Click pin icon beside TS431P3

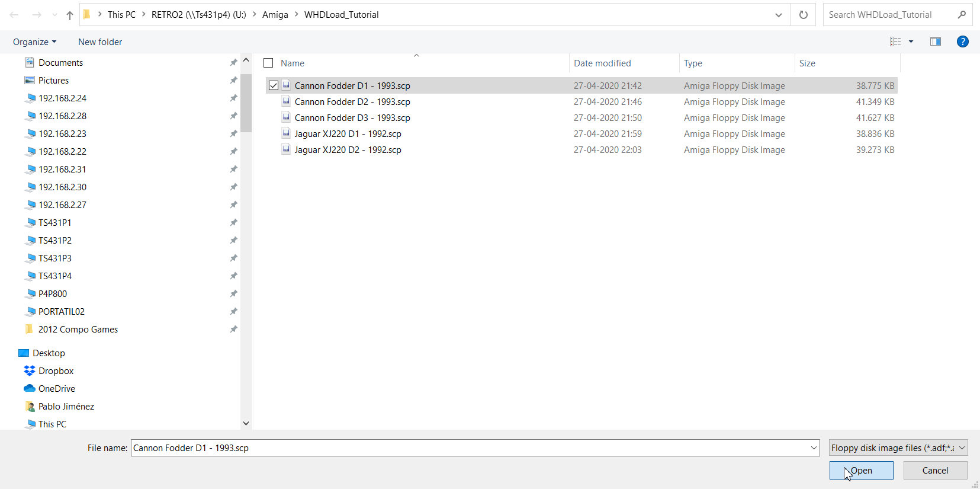pyautogui.click(x=233, y=258)
